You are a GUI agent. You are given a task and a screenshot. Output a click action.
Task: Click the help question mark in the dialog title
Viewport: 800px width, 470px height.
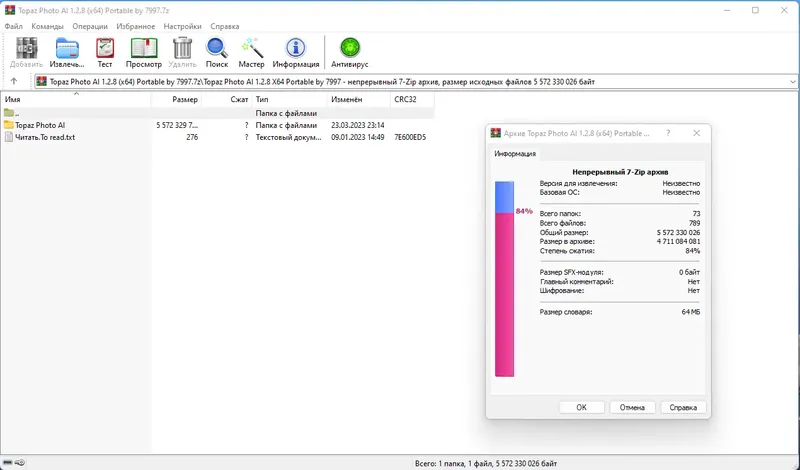pyautogui.click(x=668, y=133)
